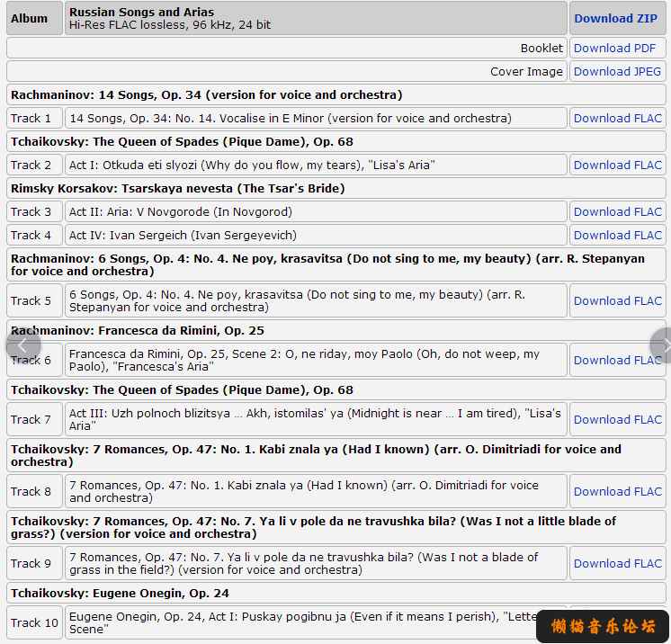The height and width of the screenshot is (644, 671).
Task: Click the 'Track 10' cell
Action: click(34, 622)
